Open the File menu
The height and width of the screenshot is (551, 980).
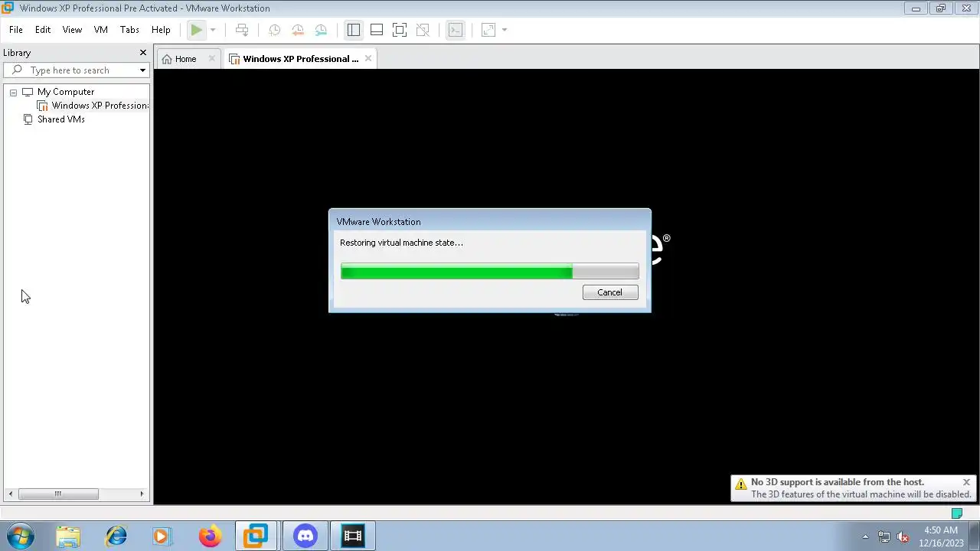point(15,30)
